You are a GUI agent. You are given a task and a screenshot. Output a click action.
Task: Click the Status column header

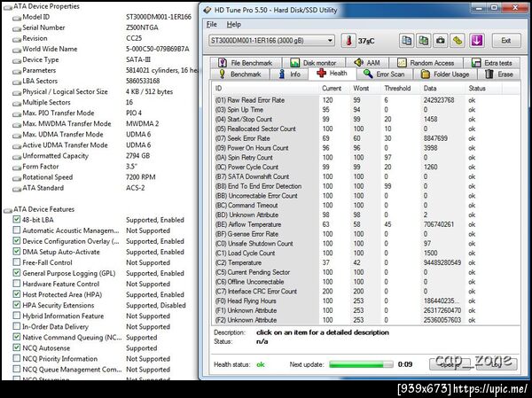(477, 89)
